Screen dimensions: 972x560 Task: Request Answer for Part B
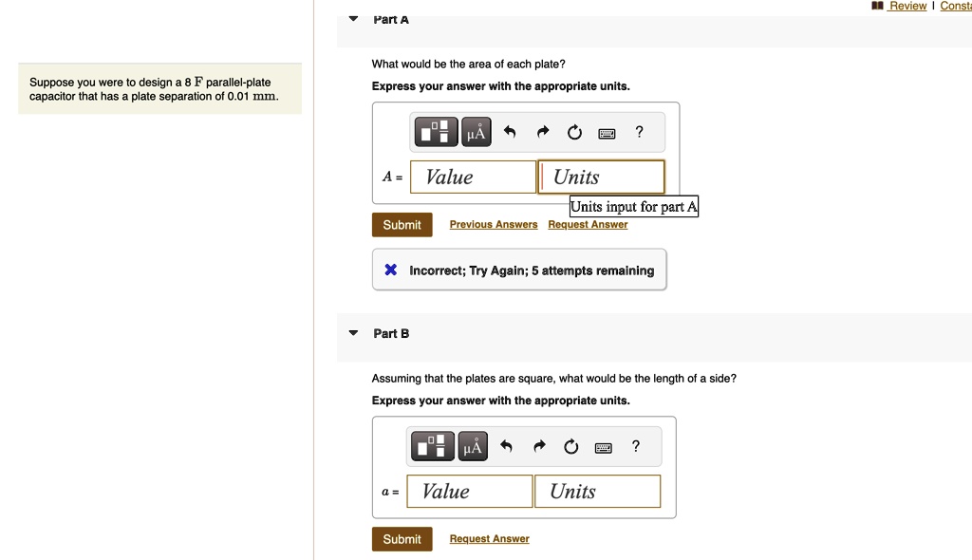point(489,539)
